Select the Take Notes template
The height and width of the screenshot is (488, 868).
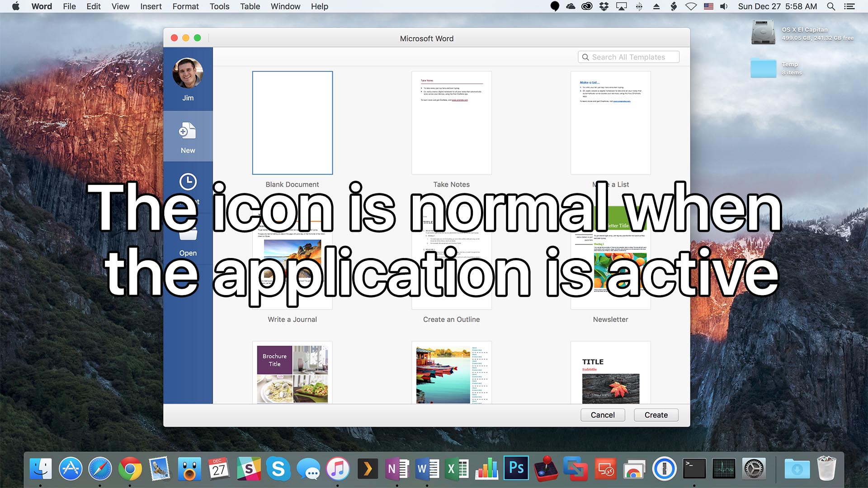click(x=451, y=123)
